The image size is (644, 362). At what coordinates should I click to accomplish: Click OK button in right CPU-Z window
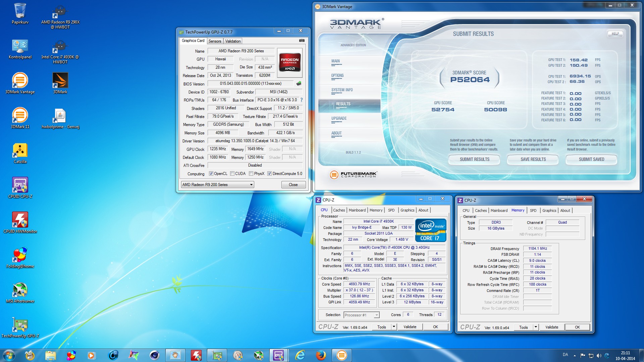[x=577, y=327]
